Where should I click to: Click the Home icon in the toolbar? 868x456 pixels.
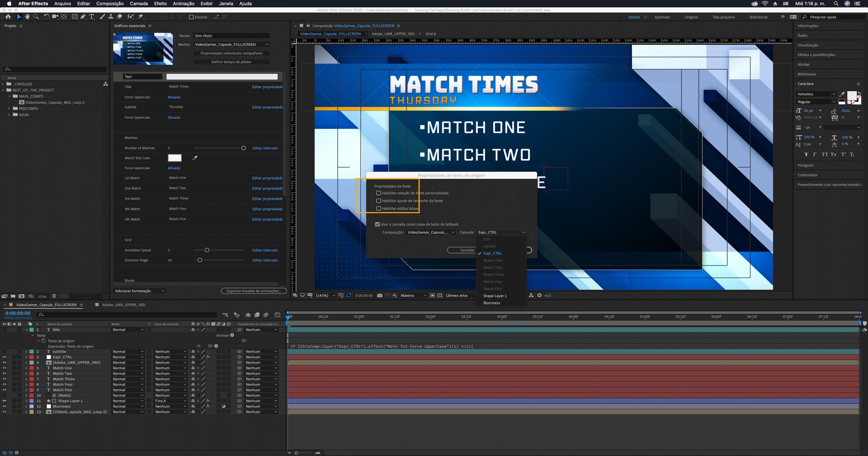pos(8,16)
